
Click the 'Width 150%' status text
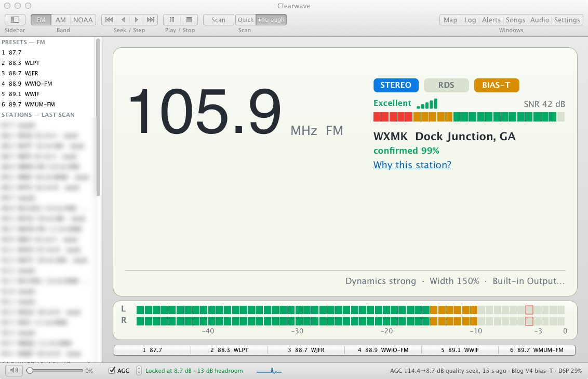pos(454,281)
